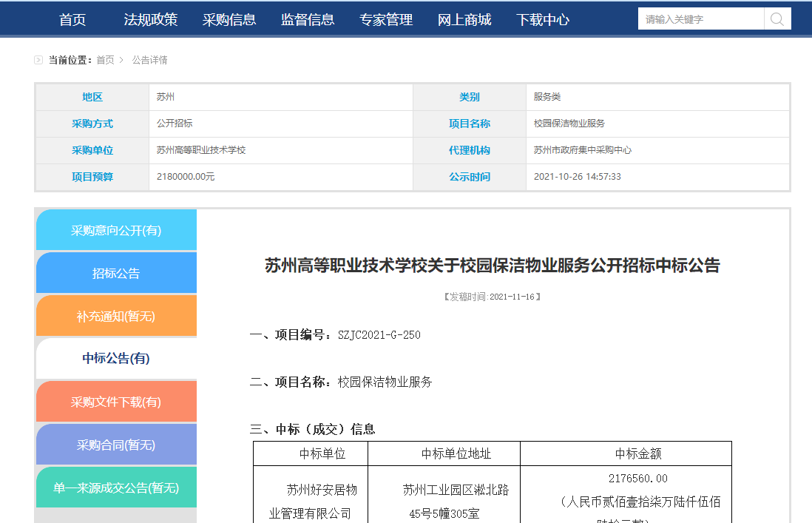Click the 代理机构 label cell
This screenshot has height=523, width=812.
pyautogui.click(x=470, y=150)
